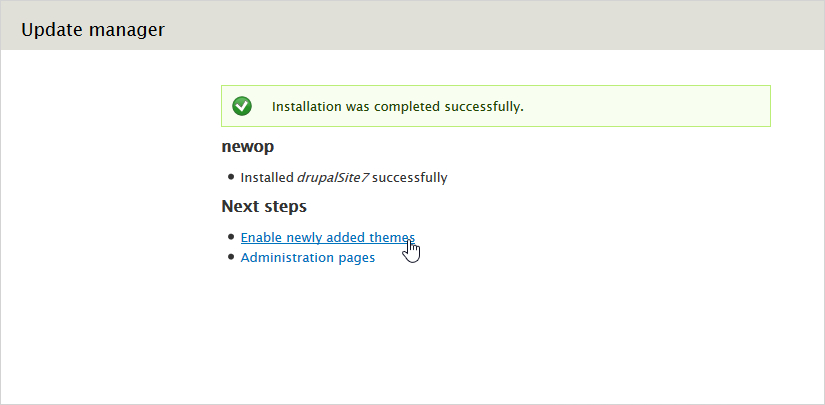
Task: Click the bullet beside Administration pages
Action: tap(231, 258)
